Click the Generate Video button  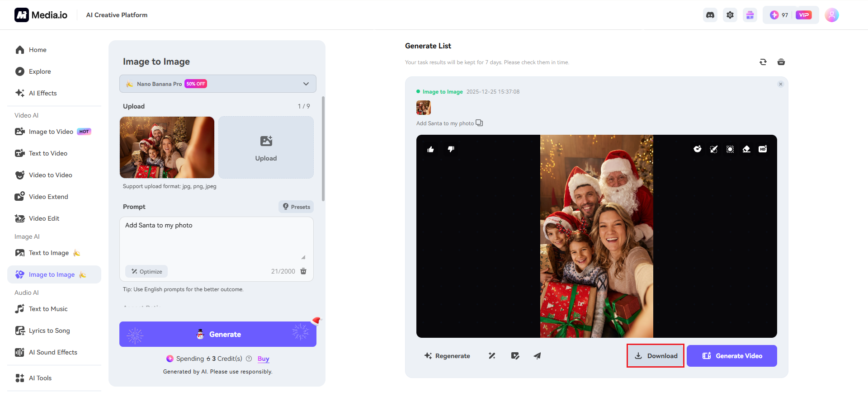pyautogui.click(x=732, y=356)
